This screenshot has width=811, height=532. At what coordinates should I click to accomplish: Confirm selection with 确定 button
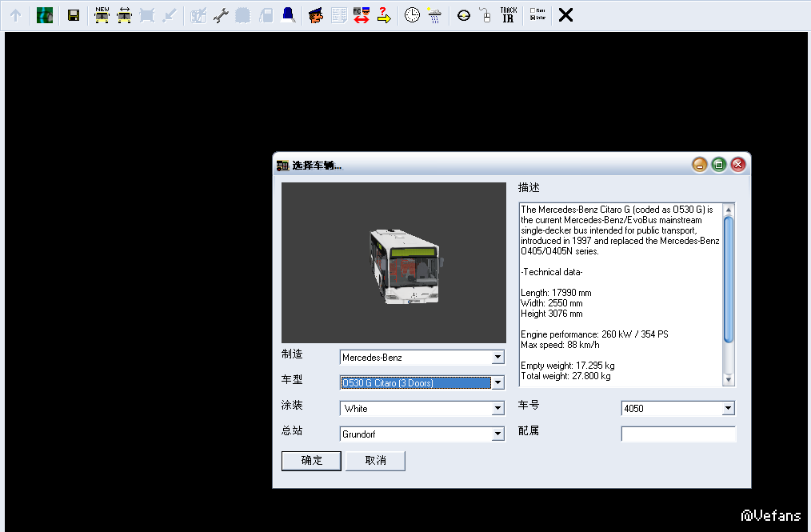tap(311, 461)
